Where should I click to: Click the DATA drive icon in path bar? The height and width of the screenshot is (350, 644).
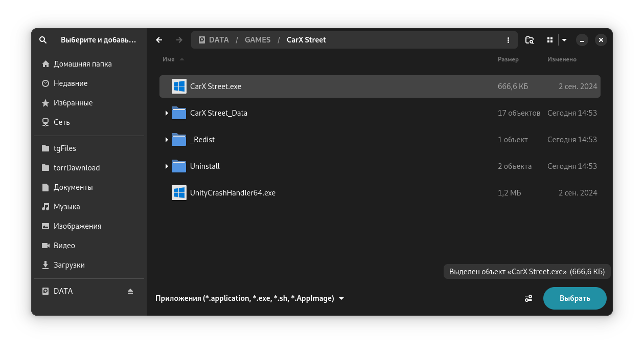click(x=201, y=40)
